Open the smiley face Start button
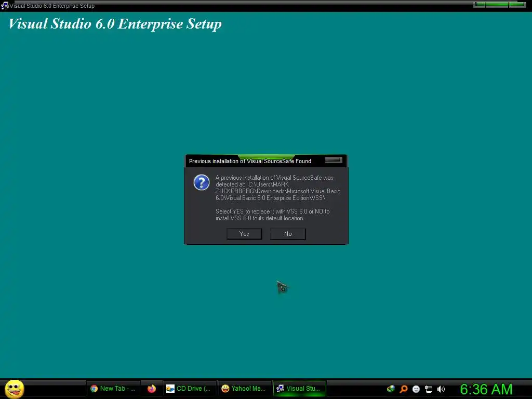532x399 pixels. click(x=15, y=389)
